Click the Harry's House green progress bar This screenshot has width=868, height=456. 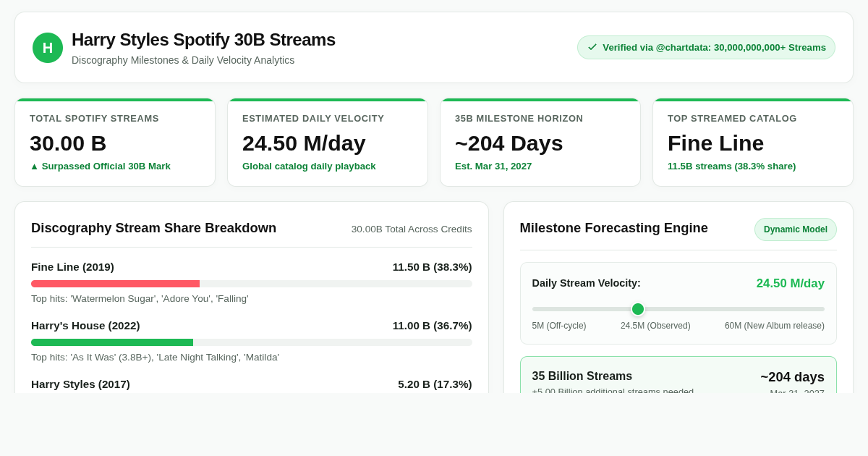pyautogui.click(x=112, y=342)
